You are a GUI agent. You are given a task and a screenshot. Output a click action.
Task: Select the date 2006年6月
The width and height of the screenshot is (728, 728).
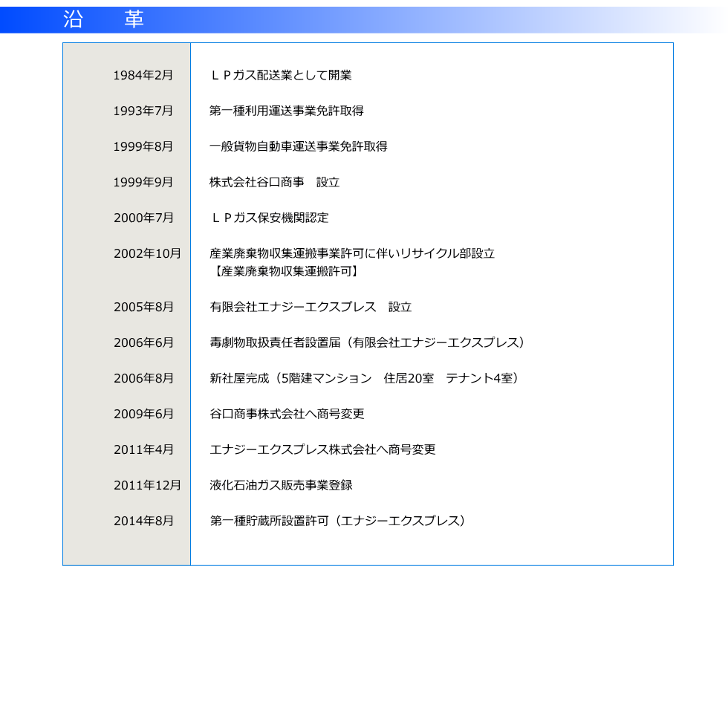pos(143,342)
